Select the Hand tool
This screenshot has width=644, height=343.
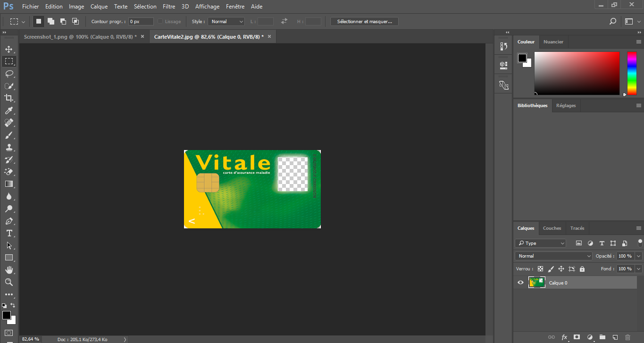click(x=8, y=270)
